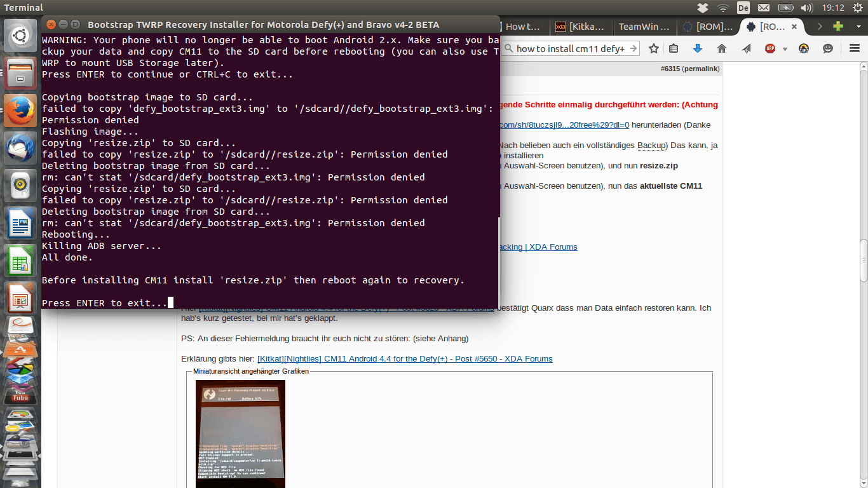This screenshot has width=868, height=488.
Task: Launch LibreOffice Impress from the launcher
Action: tap(20, 298)
